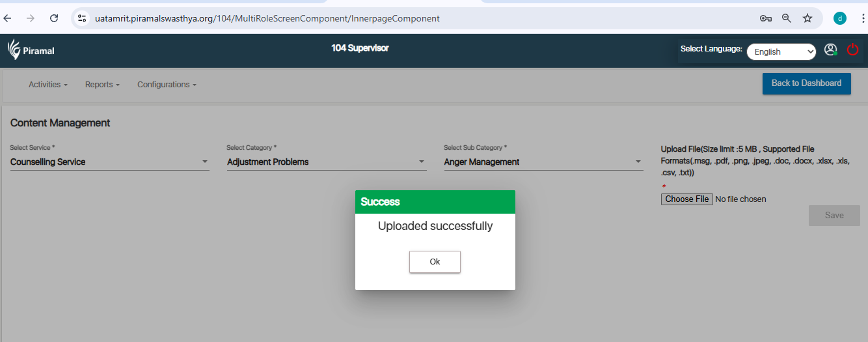Expand the Select Category dropdown
Screen dimensions: 868x342
pyautogui.click(x=326, y=162)
